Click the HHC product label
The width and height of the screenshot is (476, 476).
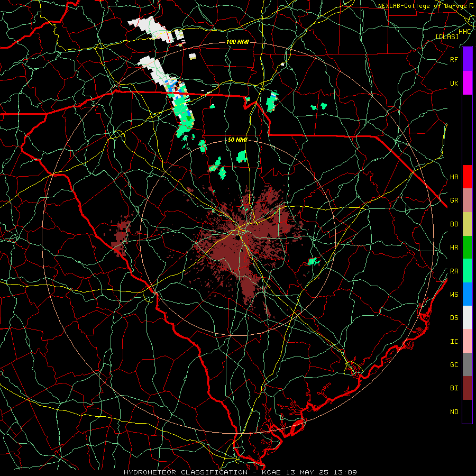pos(464,32)
